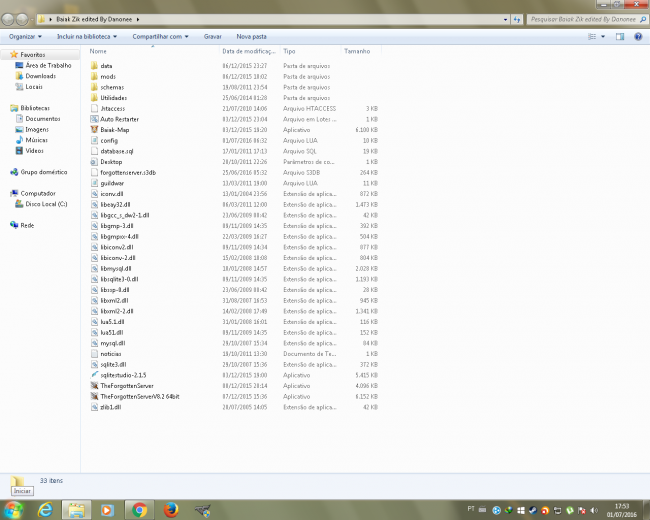
Task: Sort by Data de modificação column
Action: pos(250,51)
